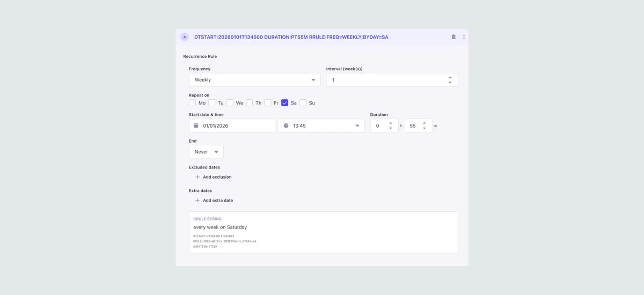Screen dimensions: 644x295
Task: Click the drag handle grip icon
Action: pos(464,37)
